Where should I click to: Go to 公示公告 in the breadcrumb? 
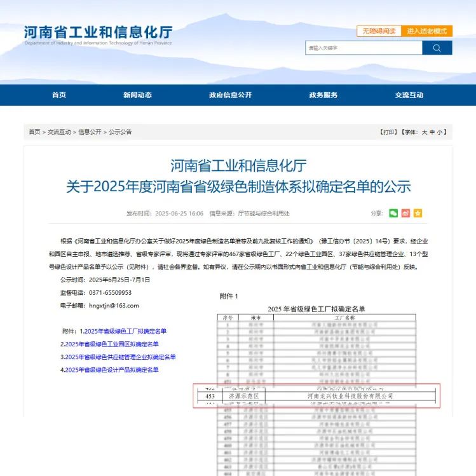click(x=120, y=132)
